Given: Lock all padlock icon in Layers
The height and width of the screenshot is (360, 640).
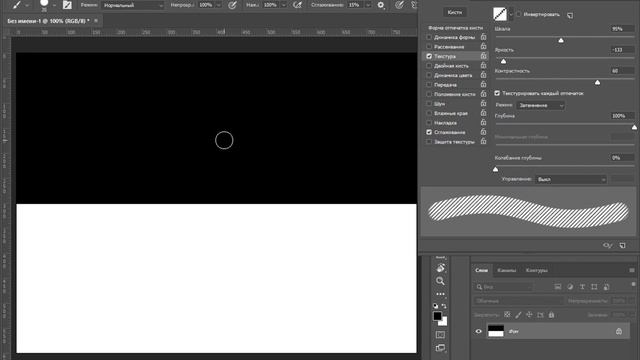Looking at the screenshot, I should point(551,315).
